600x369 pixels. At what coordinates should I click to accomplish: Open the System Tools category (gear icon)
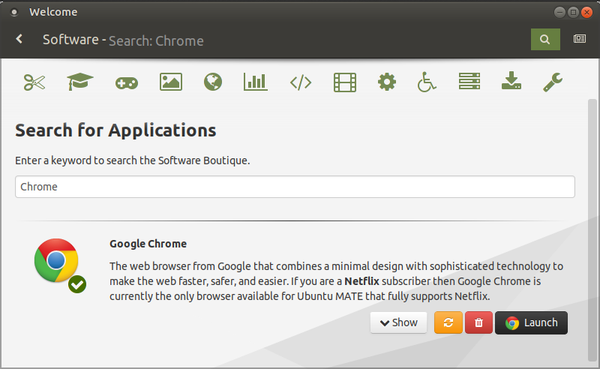(387, 82)
